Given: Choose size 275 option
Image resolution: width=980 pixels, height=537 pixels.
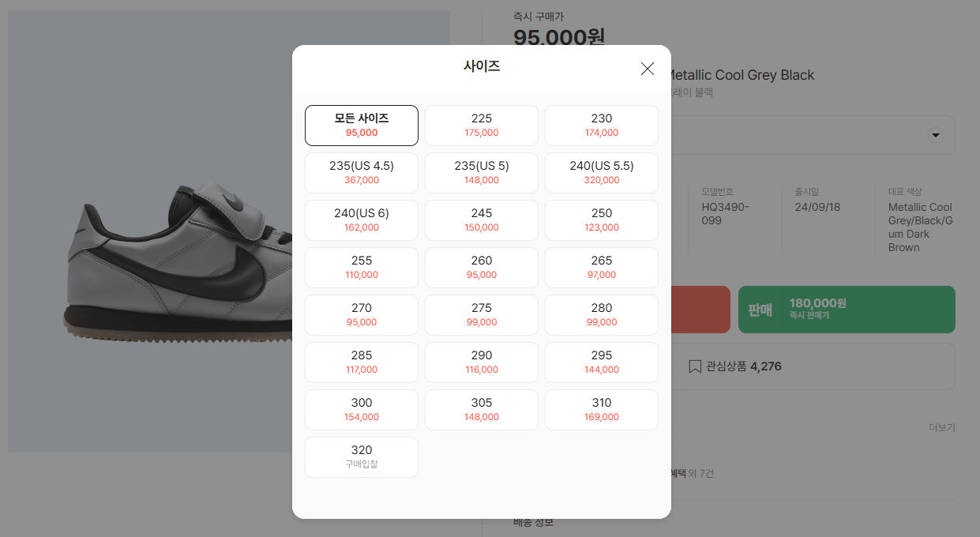Looking at the screenshot, I should [482, 315].
